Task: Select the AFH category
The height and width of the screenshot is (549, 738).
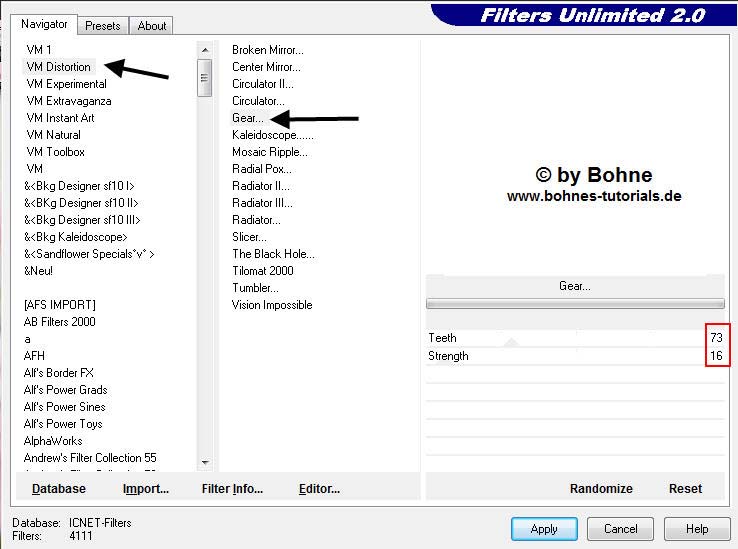Action: [x=34, y=355]
